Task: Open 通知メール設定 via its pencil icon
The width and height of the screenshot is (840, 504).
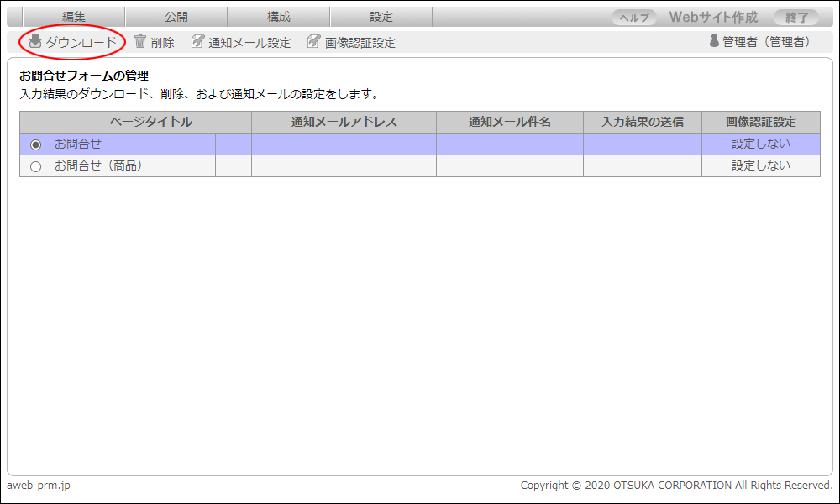Action: click(x=197, y=42)
